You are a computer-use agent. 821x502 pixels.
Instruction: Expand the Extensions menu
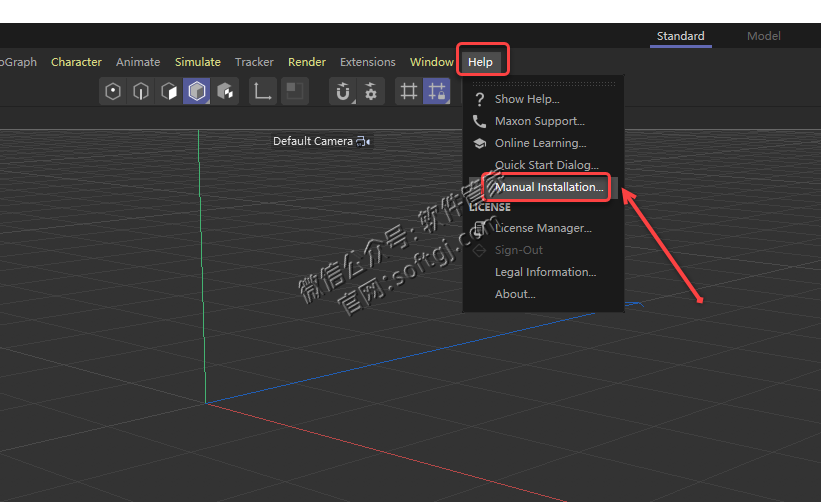tap(368, 62)
